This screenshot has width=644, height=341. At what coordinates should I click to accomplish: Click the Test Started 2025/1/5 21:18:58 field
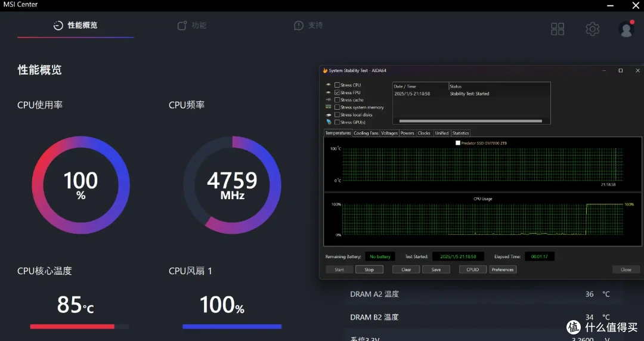pyautogui.click(x=458, y=256)
